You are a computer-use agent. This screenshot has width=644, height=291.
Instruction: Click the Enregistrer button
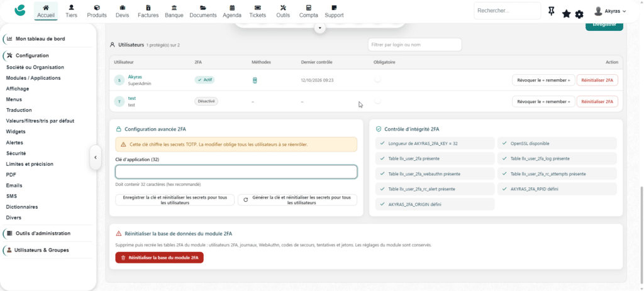(604, 25)
